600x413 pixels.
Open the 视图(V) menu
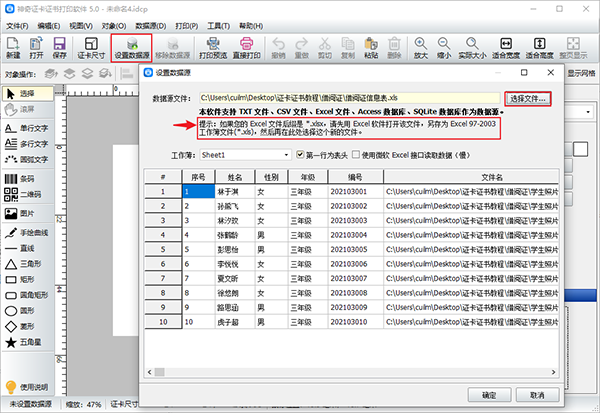[81, 26]
